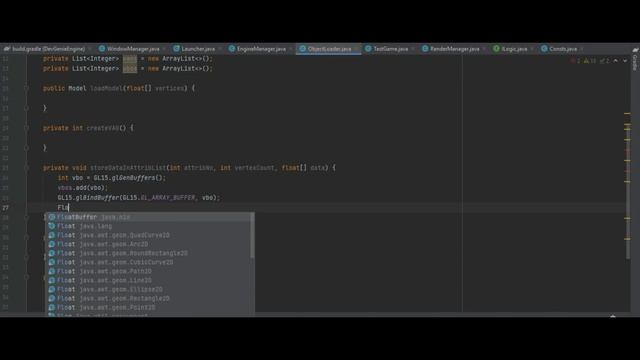Viewport: 640px width, 360px height.
Task: Click on the loadModel method name
Action: [x=106, y=88]
